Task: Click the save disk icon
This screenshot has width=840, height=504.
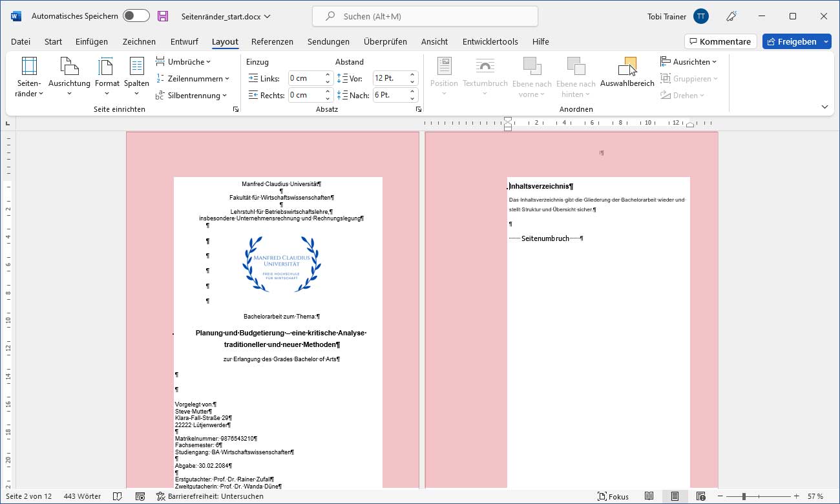Action: pyautogui.click(x=163, y=16)
